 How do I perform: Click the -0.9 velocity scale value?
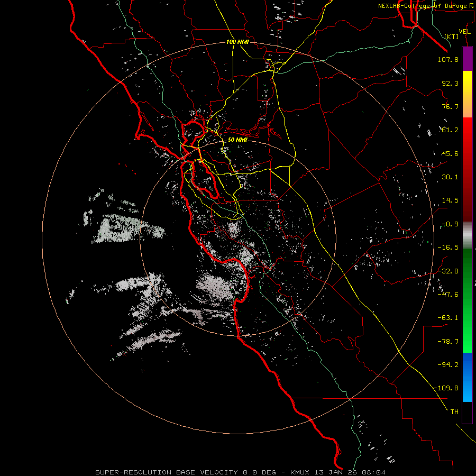click(x=450, y=224)
